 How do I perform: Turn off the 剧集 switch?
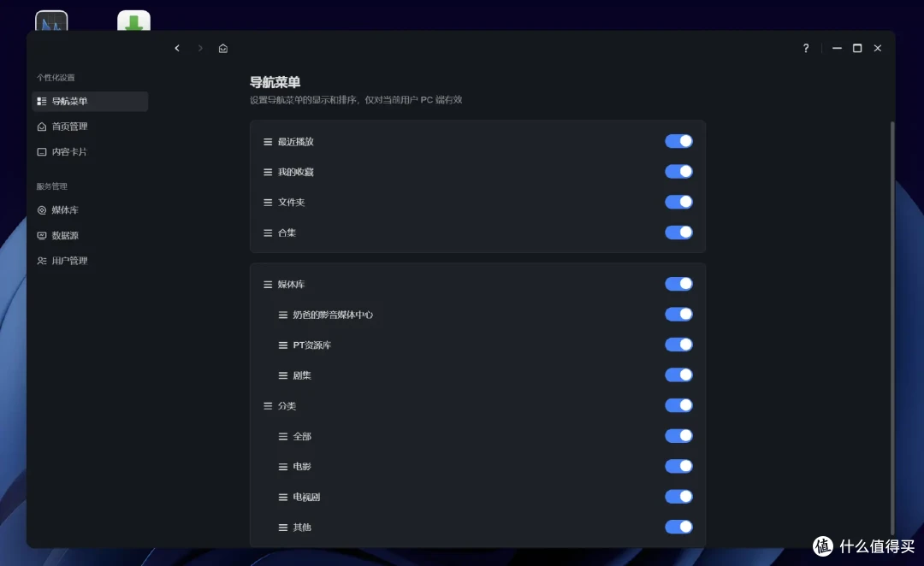(678, 375)
